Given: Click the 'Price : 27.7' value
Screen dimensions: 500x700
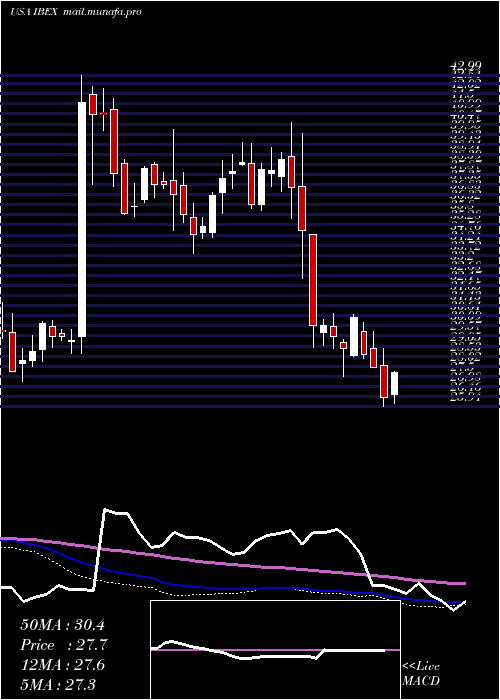Looking at the screenshot, I should pyautogui.click(x=64, y=645).
